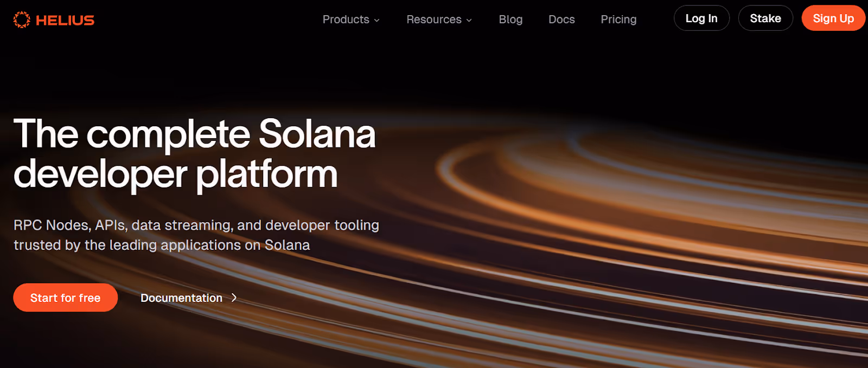The height and width of the screenshot is (368, 868).
Task: View the Pricing page
Action: [x=618, y=20]
